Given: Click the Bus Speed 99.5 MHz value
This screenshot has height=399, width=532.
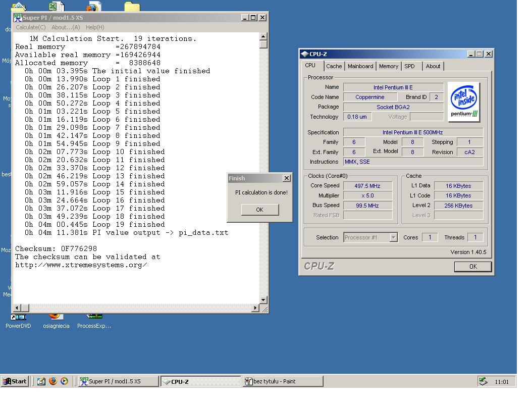Looking at the screenshot, I should [x=367, y=206].
